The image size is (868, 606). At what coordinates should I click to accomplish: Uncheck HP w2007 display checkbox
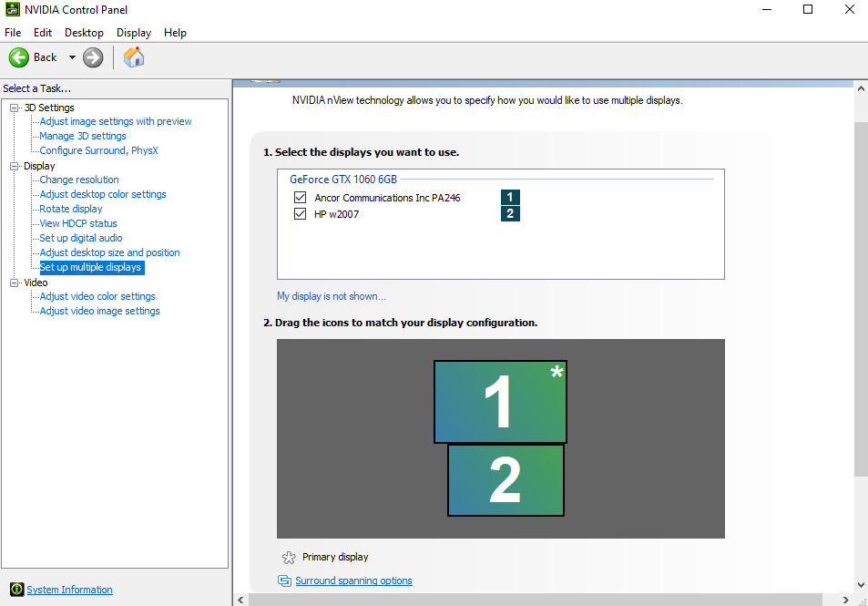click(x=300, y=214)
